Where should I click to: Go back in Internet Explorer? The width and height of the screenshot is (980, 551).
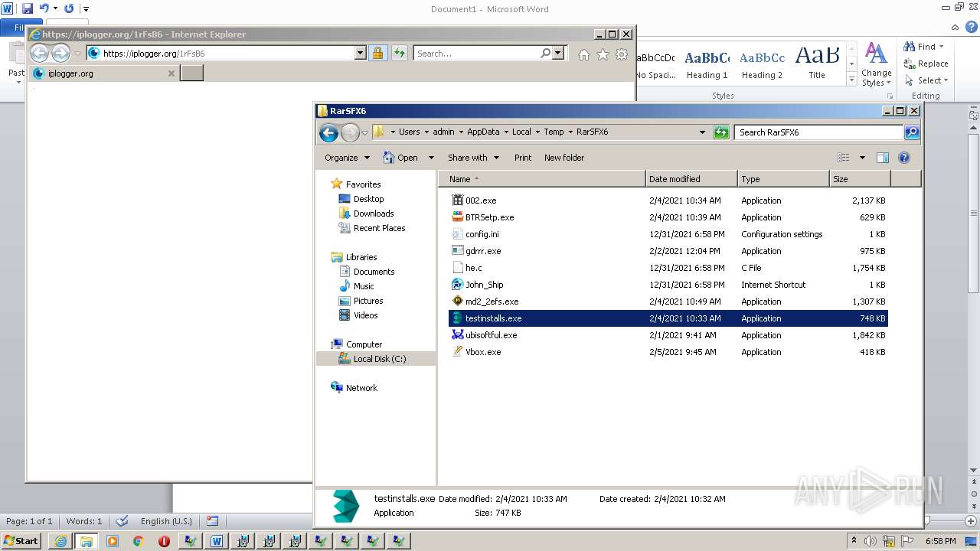click(x=39, y=53)
